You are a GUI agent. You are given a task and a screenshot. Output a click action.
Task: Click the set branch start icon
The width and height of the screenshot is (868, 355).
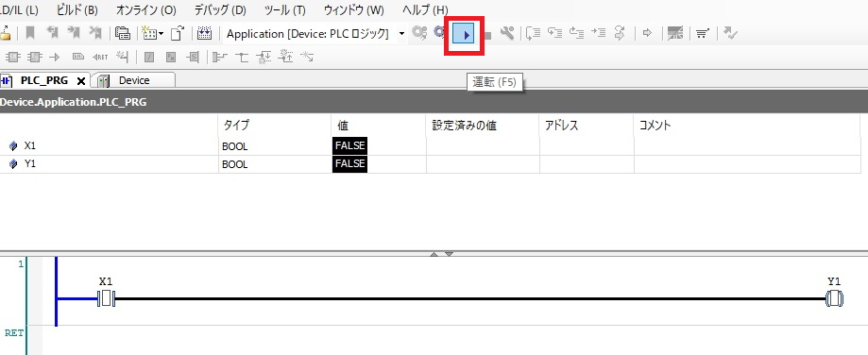tap(220, 57)
